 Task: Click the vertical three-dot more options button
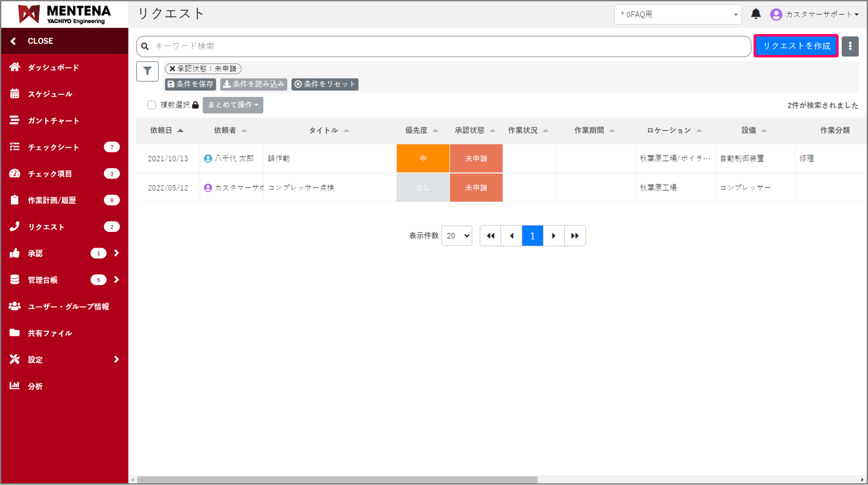(x=850, y=46)
